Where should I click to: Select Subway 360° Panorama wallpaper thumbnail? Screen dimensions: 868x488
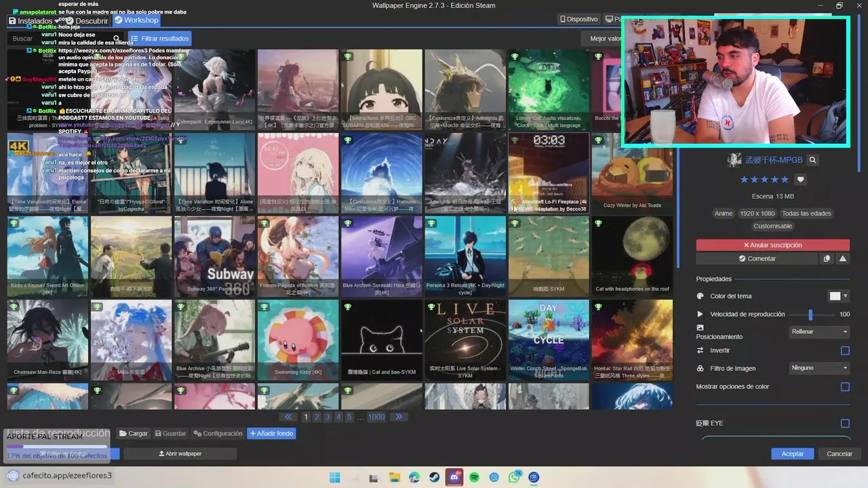tap(214, 257)
